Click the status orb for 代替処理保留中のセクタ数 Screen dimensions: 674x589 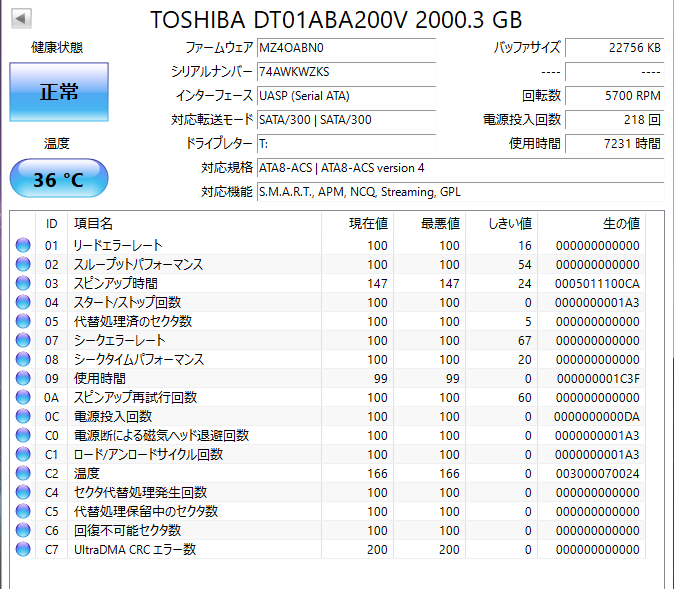coord(23,511)
